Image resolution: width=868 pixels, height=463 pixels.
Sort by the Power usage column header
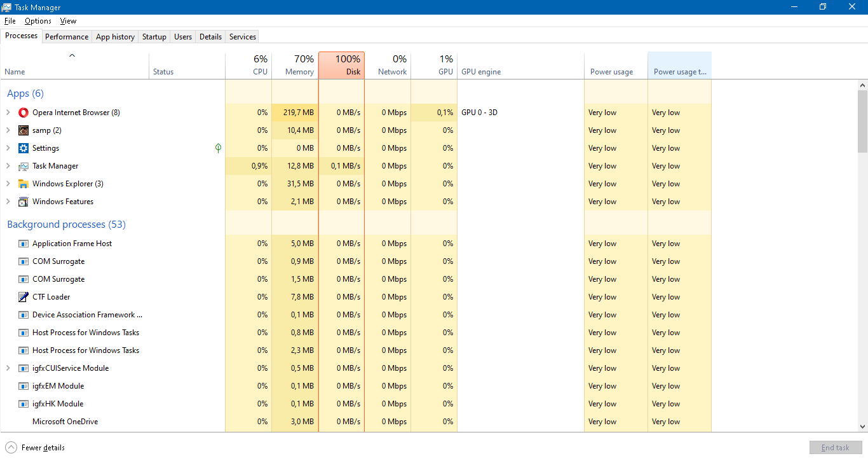[x=616, y=66]
